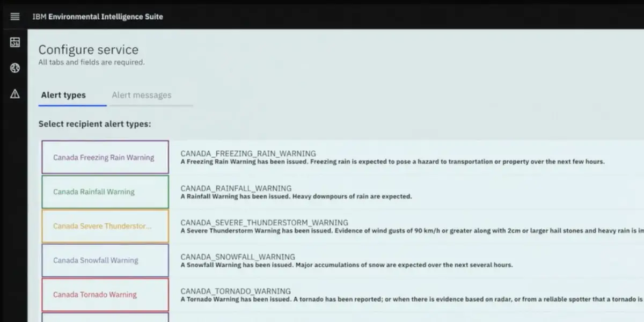Select the Canada Tornado Warning alert type
Image resolution: width=644 pixels, height=322 pixels.
coord(105,295)
